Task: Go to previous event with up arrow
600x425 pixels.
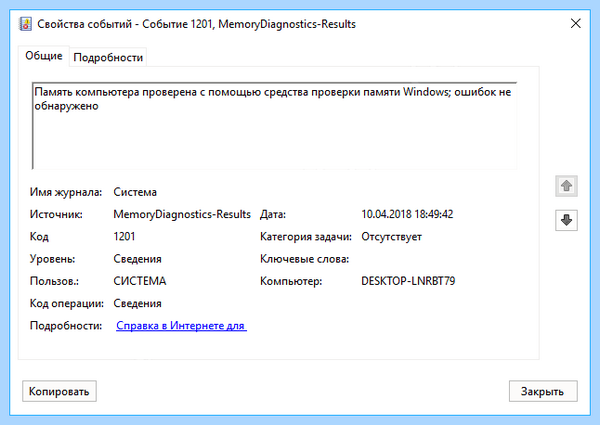Action: click(566, 186)
